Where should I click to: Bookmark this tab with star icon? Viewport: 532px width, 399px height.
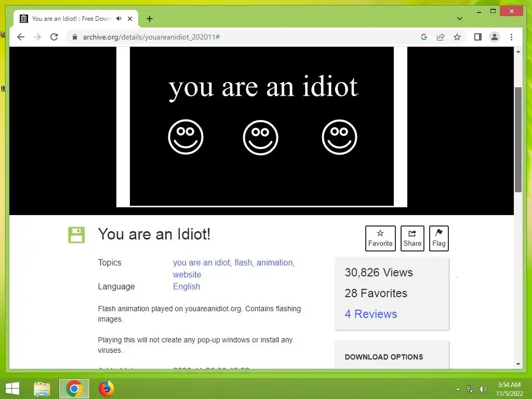point(457,37)
